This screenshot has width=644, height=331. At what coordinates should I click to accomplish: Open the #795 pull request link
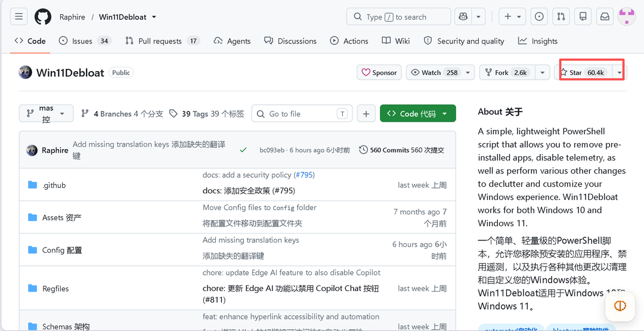[x=304, y=175]
